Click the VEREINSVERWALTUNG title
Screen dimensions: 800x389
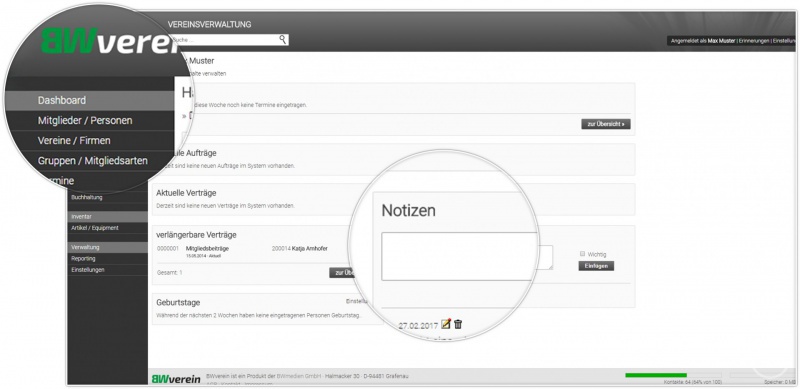point(209,25)
